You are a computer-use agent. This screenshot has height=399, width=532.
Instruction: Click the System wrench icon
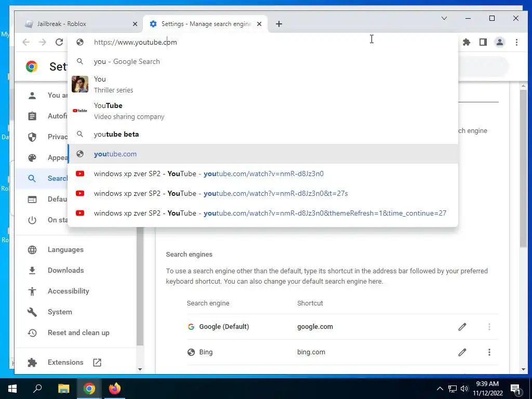point(32,312)
